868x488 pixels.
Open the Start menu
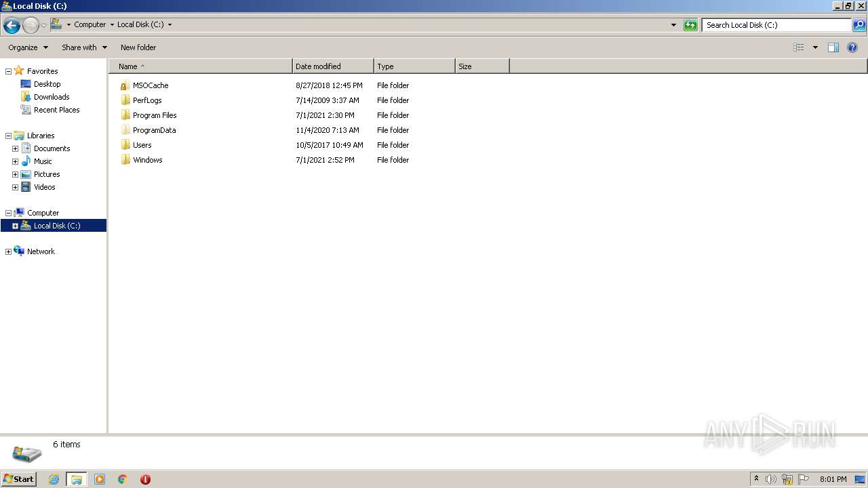pos(18,479)
